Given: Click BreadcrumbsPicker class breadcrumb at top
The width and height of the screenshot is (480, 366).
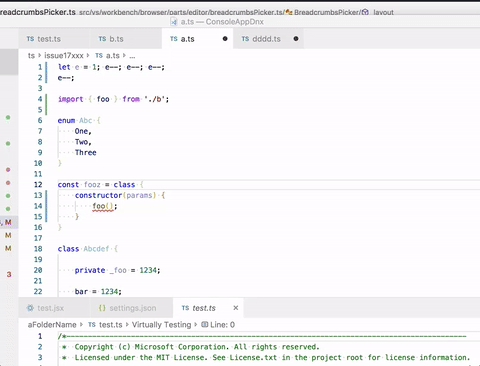Looking at the screenshot, I should 326,12.
